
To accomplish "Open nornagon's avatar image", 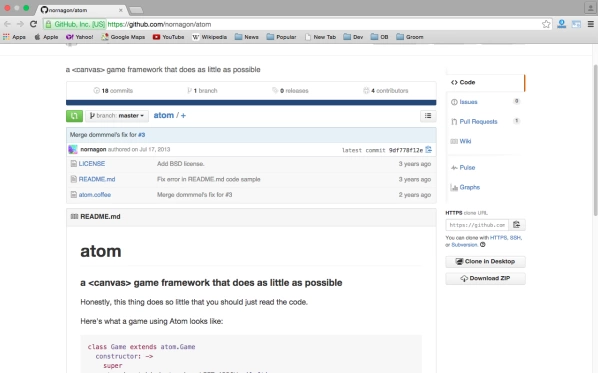I will tap(73, 149).
